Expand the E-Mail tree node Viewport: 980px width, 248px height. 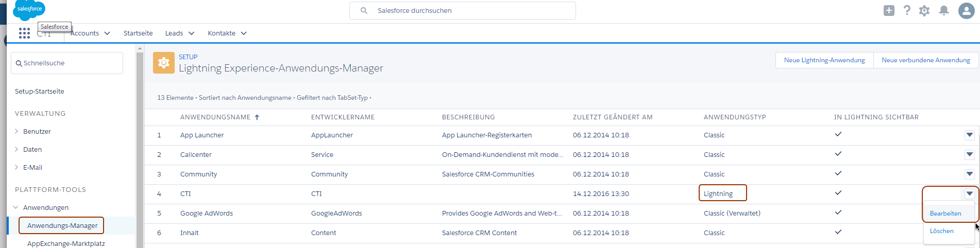point(16,167)
